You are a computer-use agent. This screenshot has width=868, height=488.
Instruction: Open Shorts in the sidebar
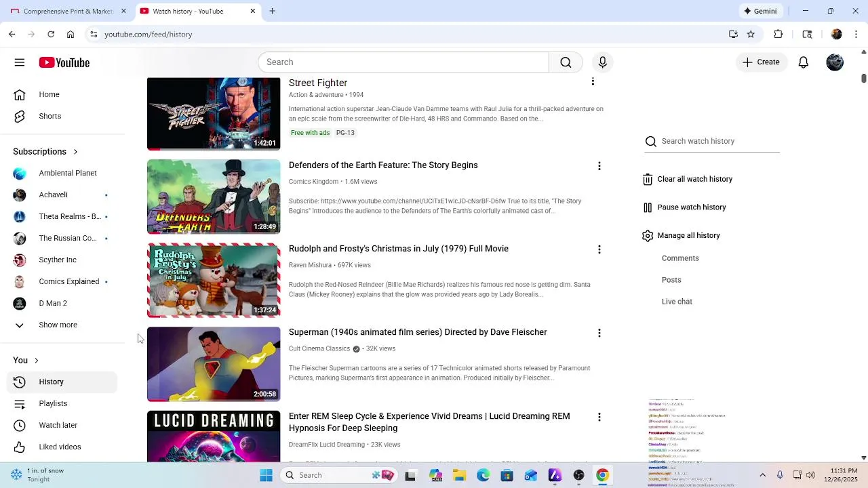click(x=62, y=117)
